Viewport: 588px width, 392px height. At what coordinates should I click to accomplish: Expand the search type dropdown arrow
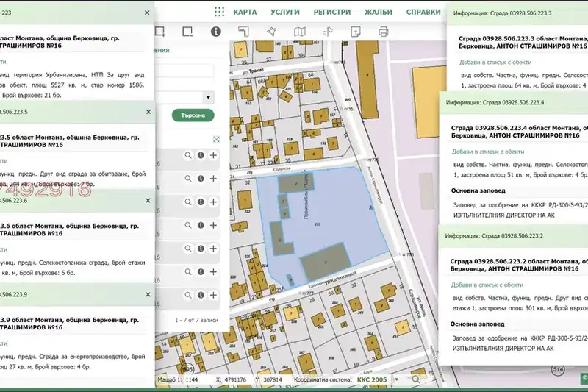point(208,98)
